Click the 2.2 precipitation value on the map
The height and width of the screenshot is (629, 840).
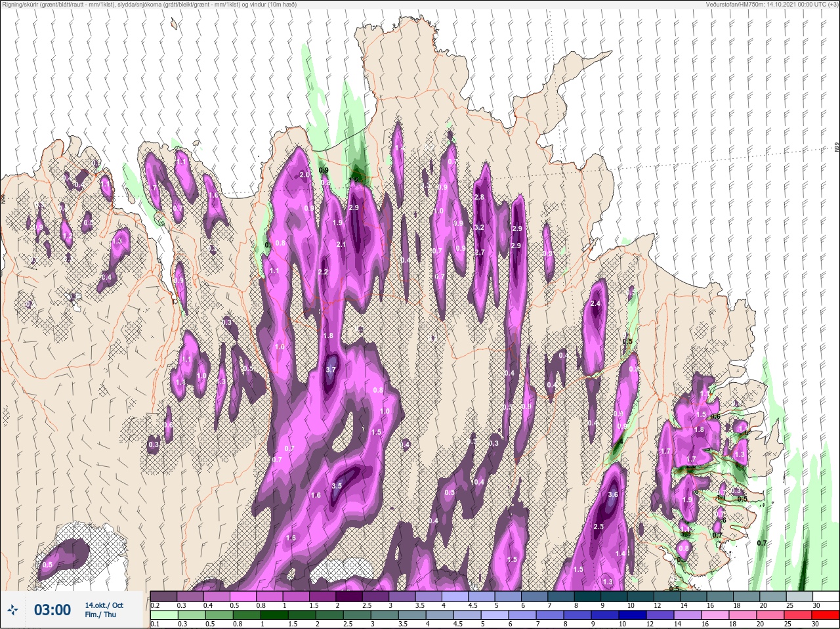[x=323, y=272]
